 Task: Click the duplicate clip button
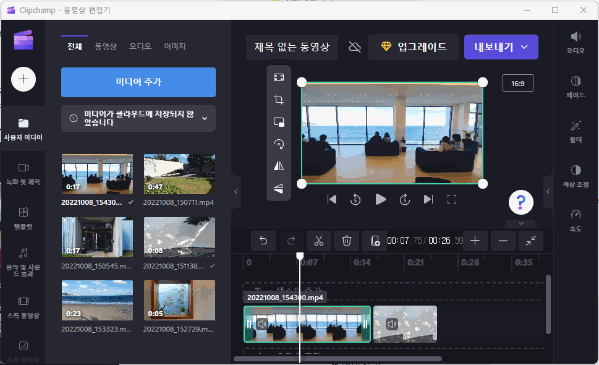point(375,241)
